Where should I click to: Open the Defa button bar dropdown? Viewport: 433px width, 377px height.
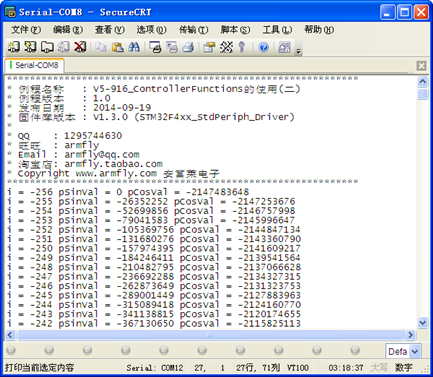click(x=415, y=351)
